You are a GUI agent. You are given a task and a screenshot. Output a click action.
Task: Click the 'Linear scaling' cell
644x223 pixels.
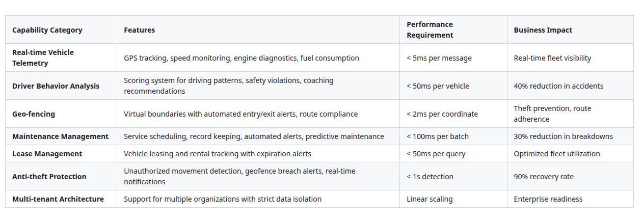tap(430, 199)
